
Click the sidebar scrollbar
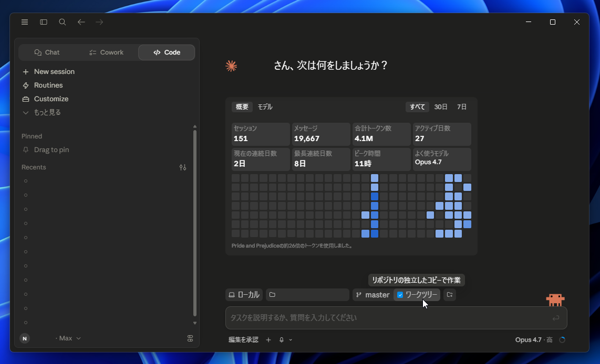[x=195, y=222]
